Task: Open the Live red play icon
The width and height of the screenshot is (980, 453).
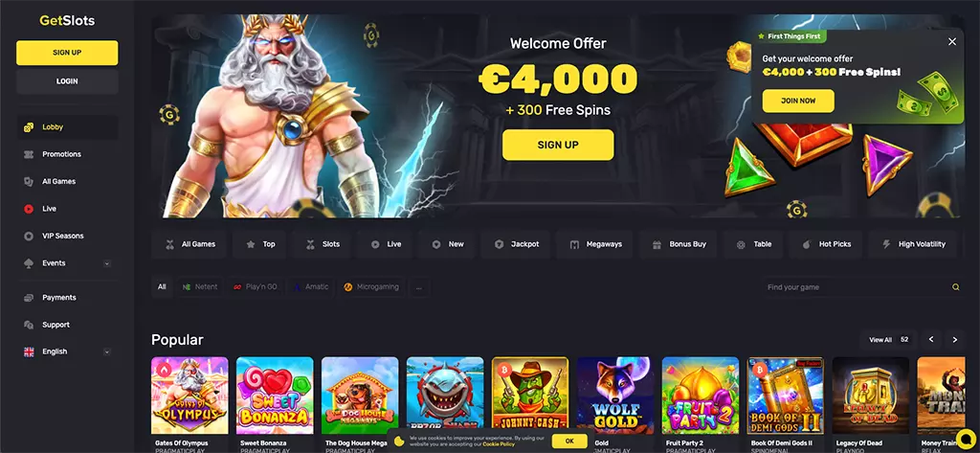Action: coord(28,209)
